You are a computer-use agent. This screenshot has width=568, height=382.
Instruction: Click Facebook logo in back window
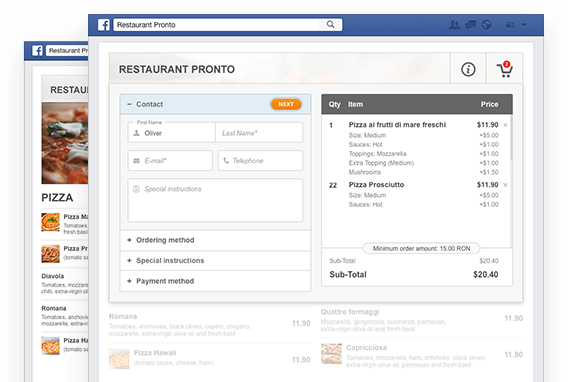[x=38, y=50]
